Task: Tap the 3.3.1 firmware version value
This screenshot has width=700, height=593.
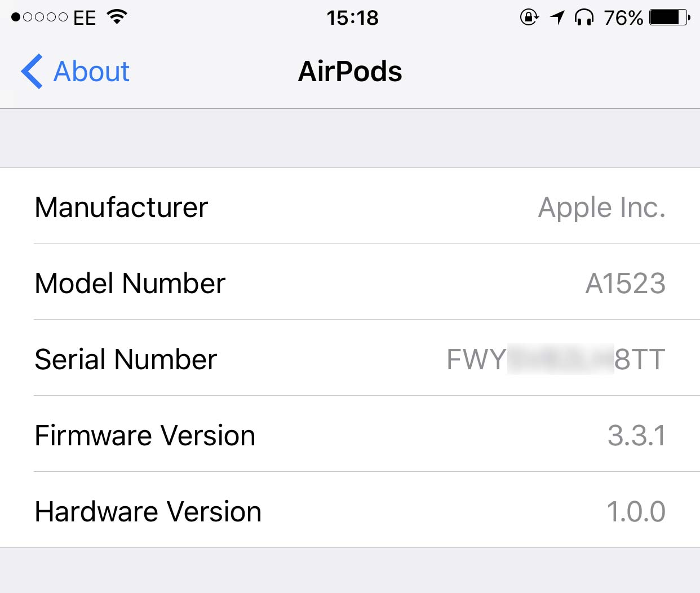Action: tap(636, 435)
